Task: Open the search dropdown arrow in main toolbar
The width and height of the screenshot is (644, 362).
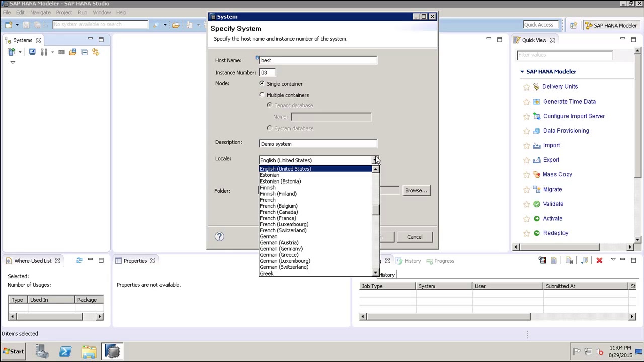Action: pos(165,24)
